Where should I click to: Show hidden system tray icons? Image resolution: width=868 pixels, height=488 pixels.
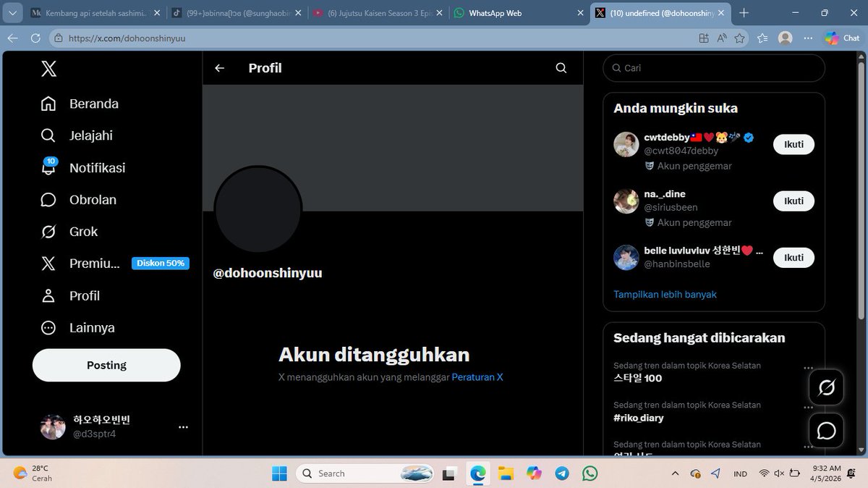(x=675, y=474)
